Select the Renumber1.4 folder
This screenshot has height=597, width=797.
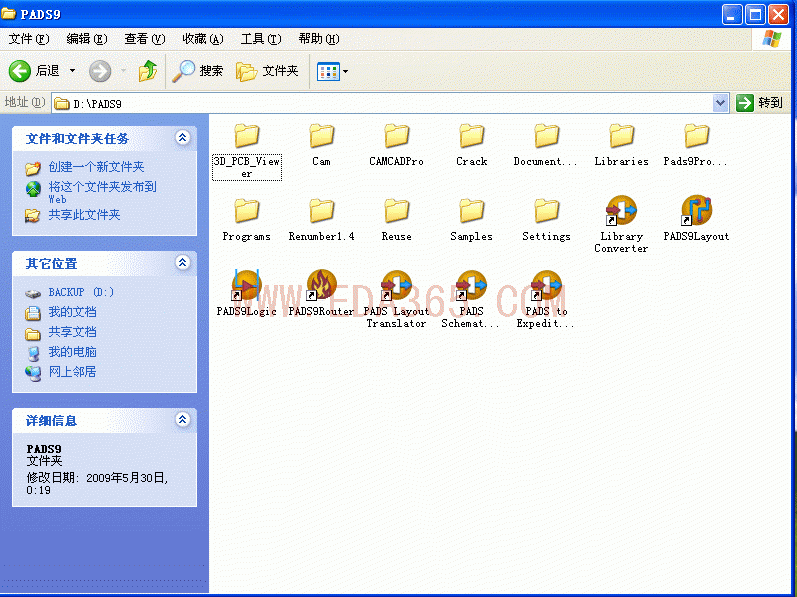[321, 220]
